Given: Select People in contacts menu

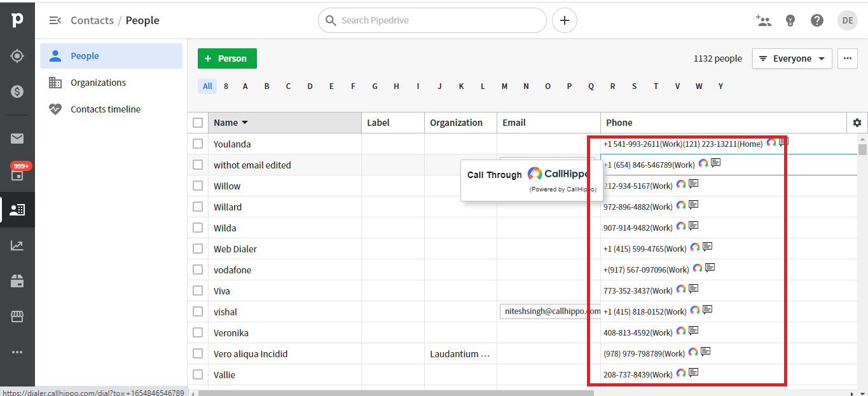Looking at the screenshot, I should (x=111, y=56).
